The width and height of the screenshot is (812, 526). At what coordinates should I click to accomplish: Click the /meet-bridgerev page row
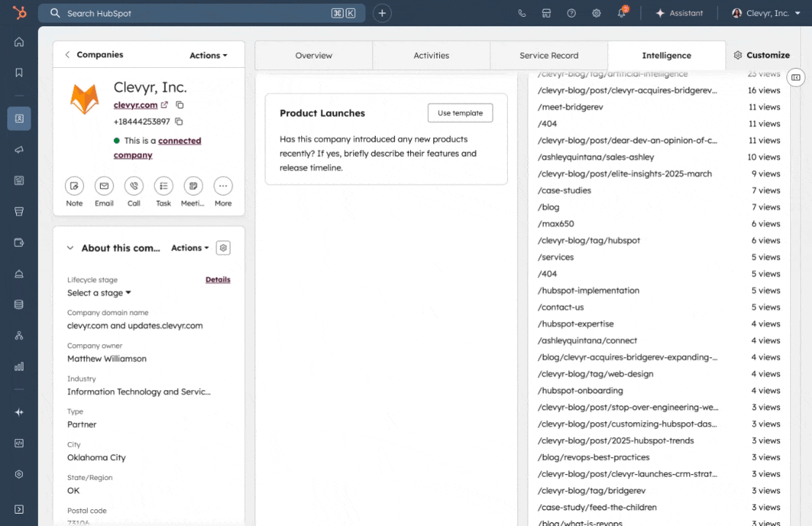(x=659, y=107)
